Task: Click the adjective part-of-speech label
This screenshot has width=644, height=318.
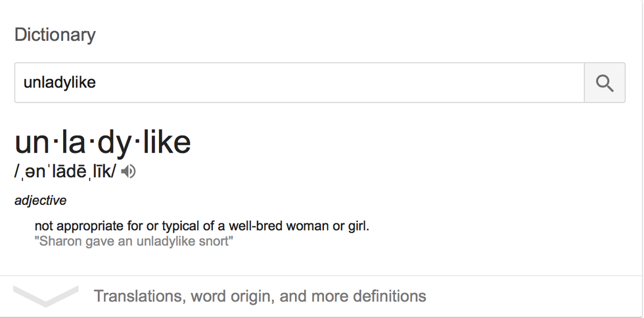Action: point(40,200)
